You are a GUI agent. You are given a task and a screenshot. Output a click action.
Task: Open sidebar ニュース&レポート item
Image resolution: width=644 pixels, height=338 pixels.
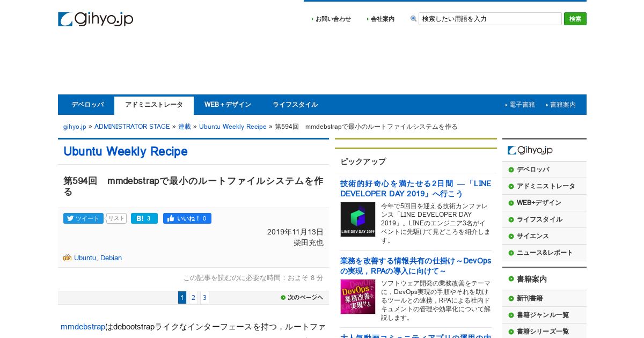[x=544, y=253]
